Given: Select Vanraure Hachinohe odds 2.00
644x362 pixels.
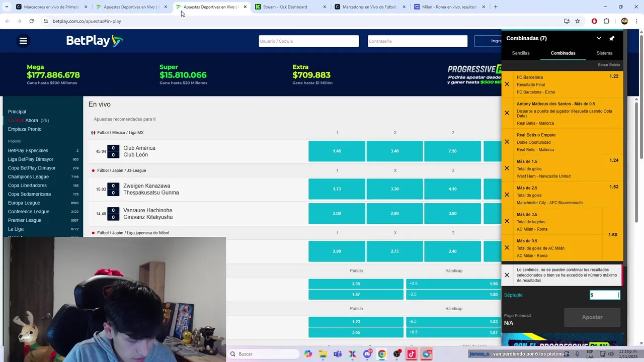Looking at the screenshot, I should tap(337, 213).
